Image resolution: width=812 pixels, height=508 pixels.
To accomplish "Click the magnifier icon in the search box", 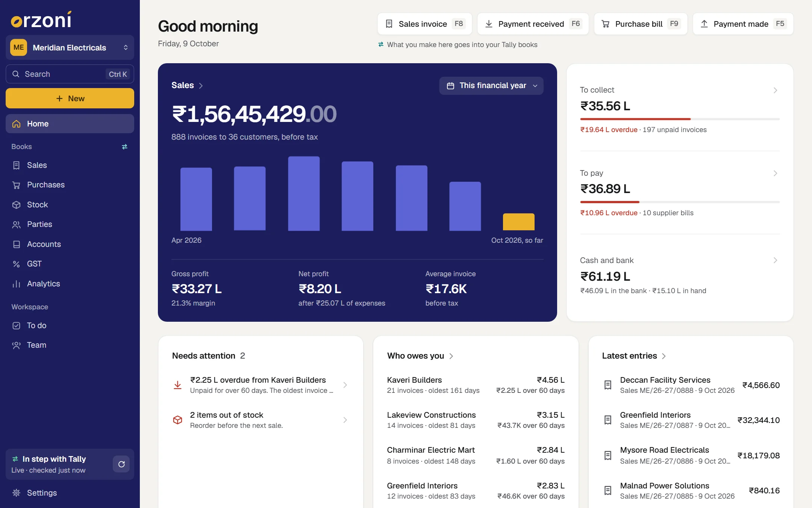I will coord(16,74).
